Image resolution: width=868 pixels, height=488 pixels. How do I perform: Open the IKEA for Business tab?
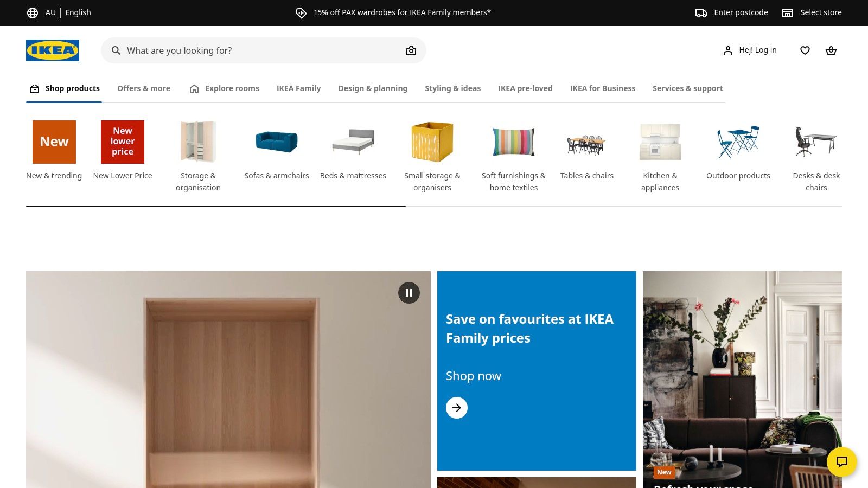click(x=603, y=88)
